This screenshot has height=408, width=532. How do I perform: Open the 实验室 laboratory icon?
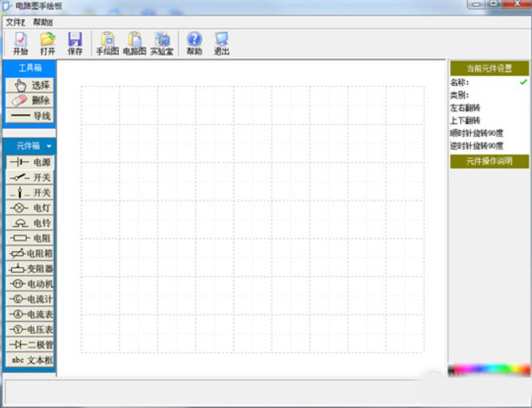point(162,43)
